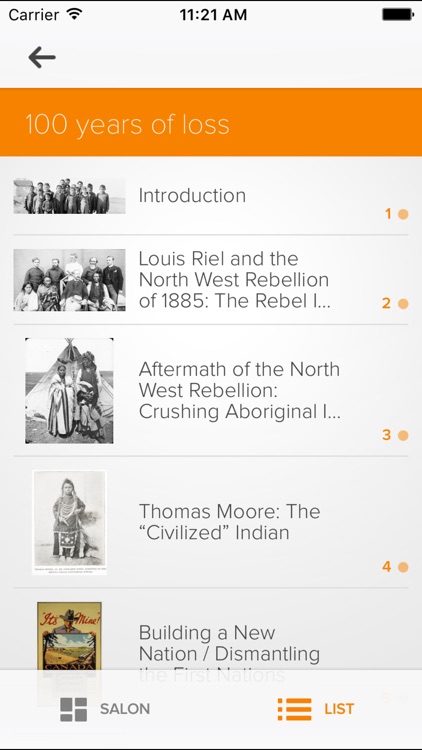Tap the back arrow icon

point(42,58)
